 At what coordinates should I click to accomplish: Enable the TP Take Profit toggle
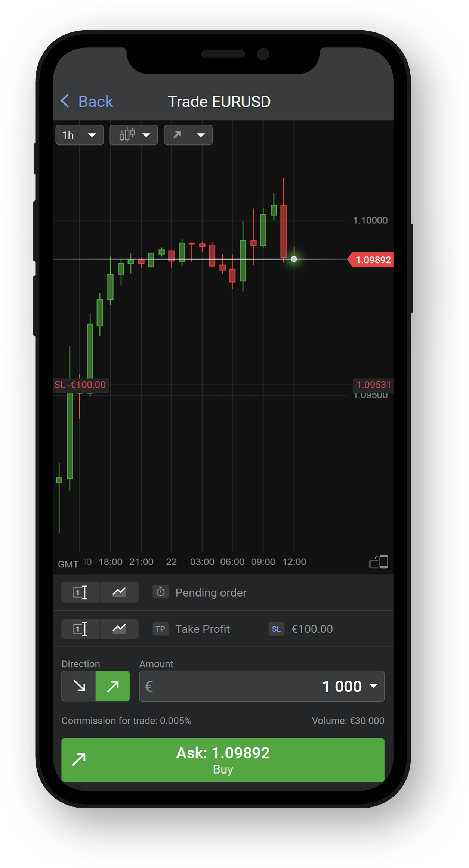click(x=161, y=629)
